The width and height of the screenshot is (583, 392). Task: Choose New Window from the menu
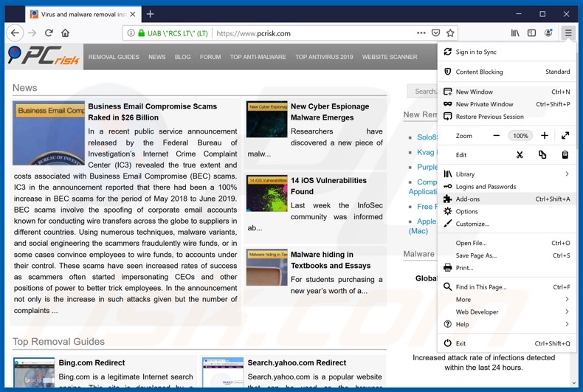coord(507,92)
